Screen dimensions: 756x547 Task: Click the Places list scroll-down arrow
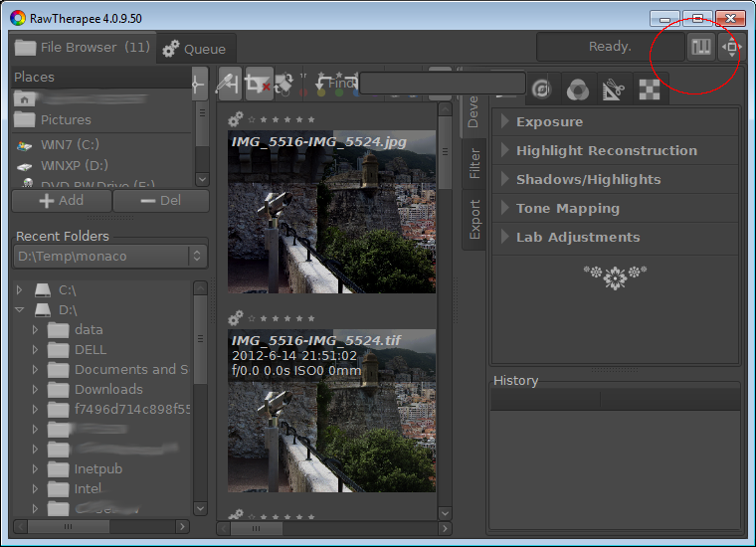(203, 179)
